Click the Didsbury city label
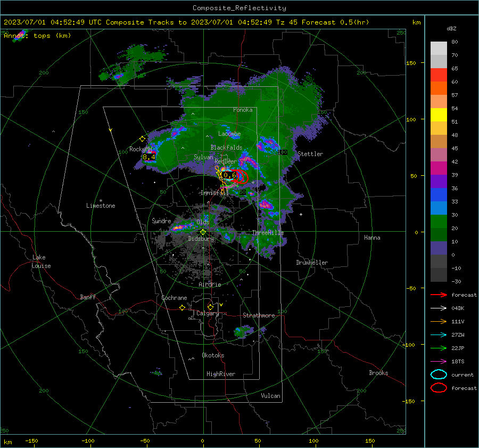 click(x=201, y=239)
